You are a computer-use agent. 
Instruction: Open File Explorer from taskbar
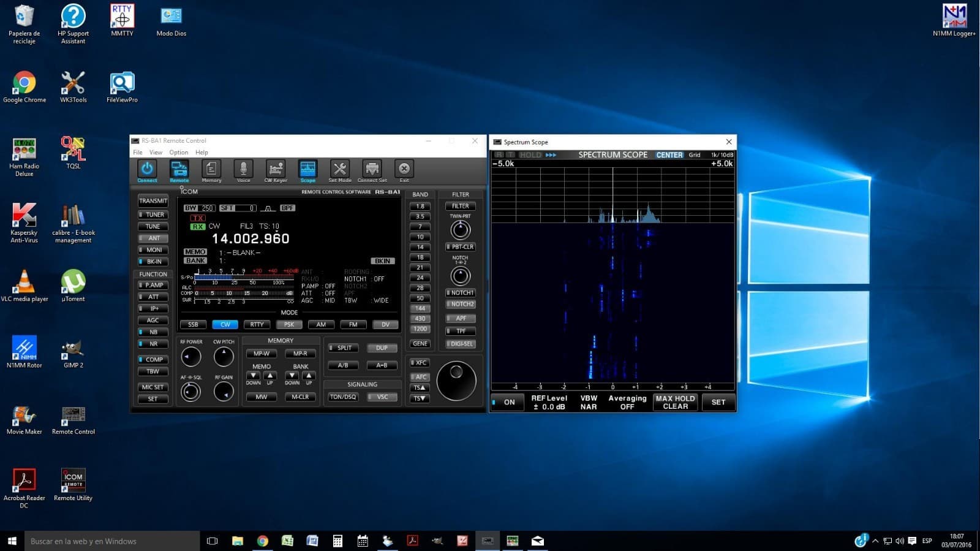click(x=237, y=541)
